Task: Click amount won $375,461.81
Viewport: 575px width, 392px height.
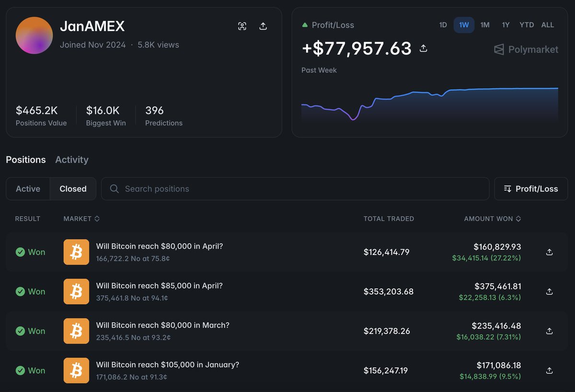Action: tap(498, 286)
